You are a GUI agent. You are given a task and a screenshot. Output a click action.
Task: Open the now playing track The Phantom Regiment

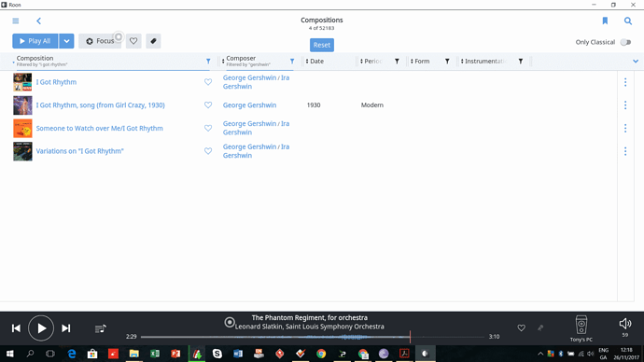tap(309, 317)
